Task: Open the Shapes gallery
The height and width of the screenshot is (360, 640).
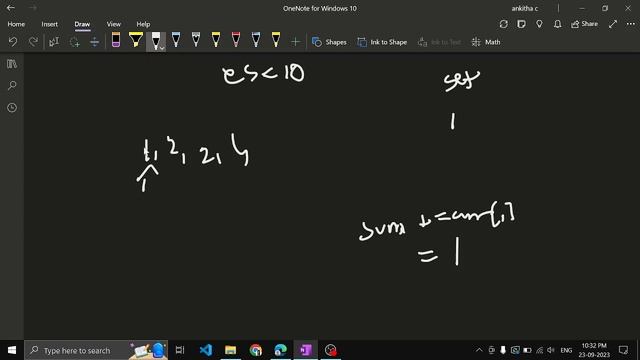Action: 329,42
